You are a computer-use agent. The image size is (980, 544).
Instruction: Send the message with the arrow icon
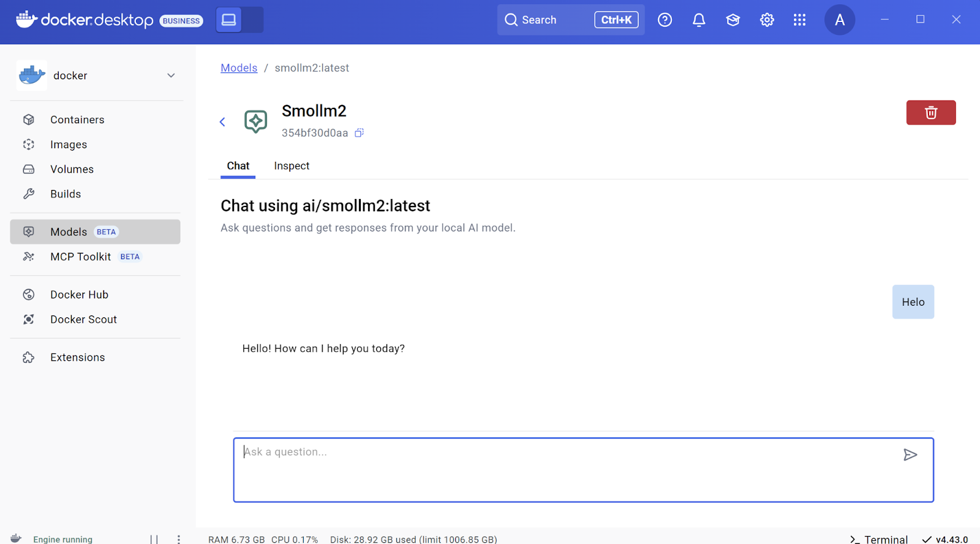910,455
